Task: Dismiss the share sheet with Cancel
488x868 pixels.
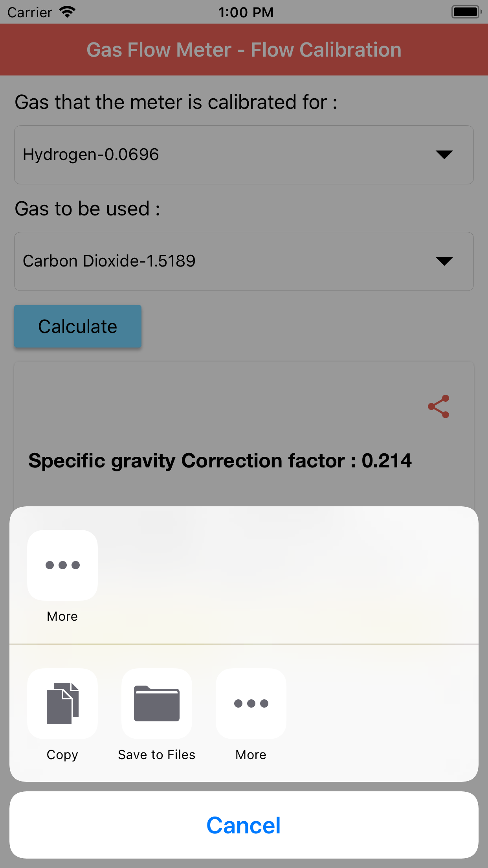Action: (244, 825)
